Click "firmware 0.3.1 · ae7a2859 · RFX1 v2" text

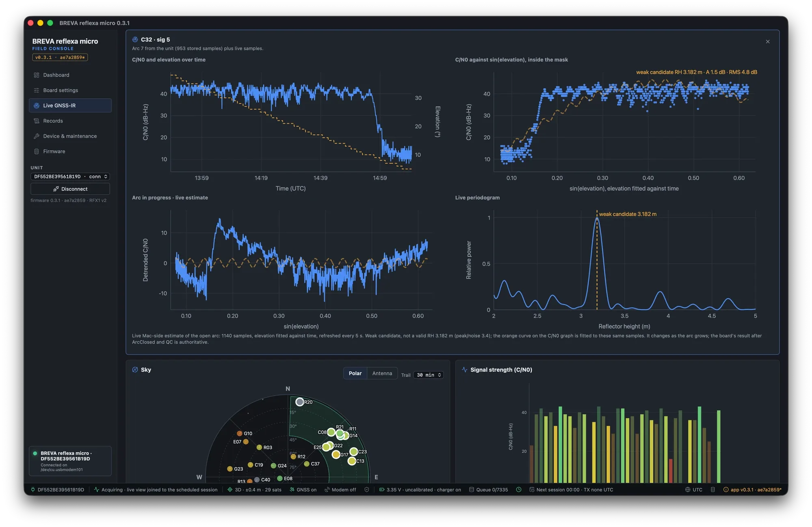(69, 200)
